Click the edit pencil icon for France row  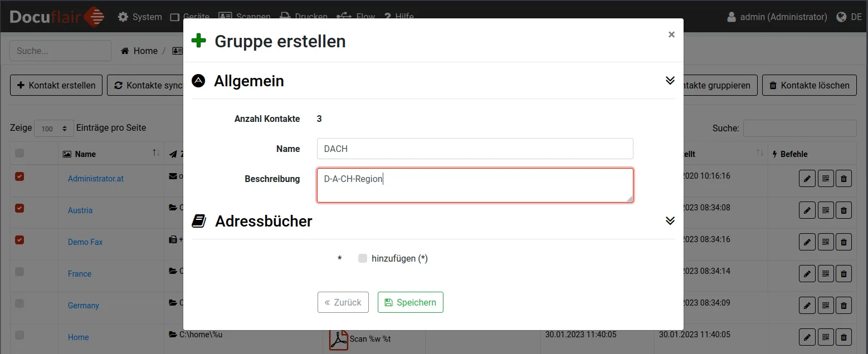click(x=807, y=274)
